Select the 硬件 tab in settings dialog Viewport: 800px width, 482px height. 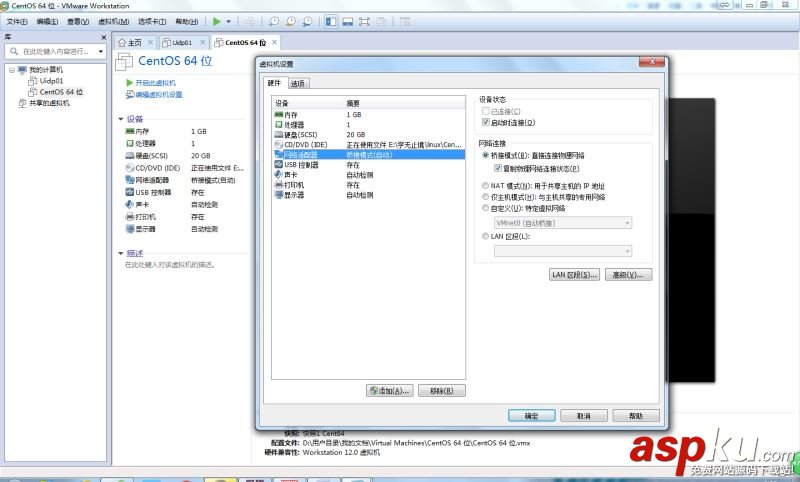point(274,83)
